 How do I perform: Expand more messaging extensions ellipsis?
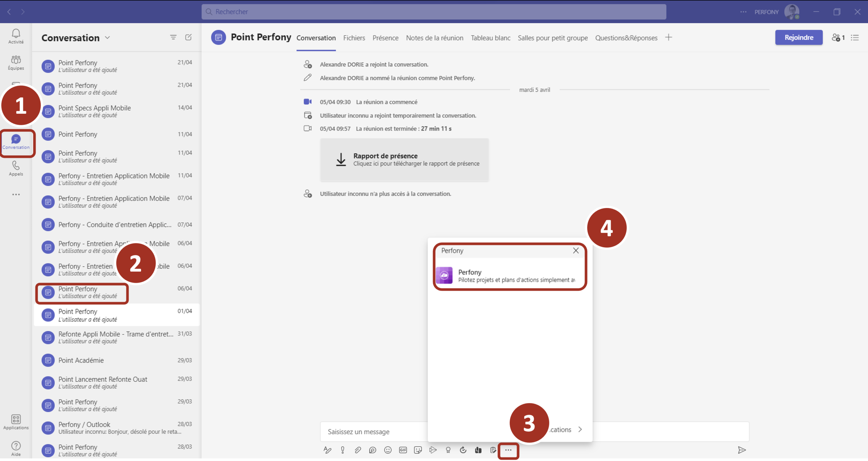click(x=508, y=450)
